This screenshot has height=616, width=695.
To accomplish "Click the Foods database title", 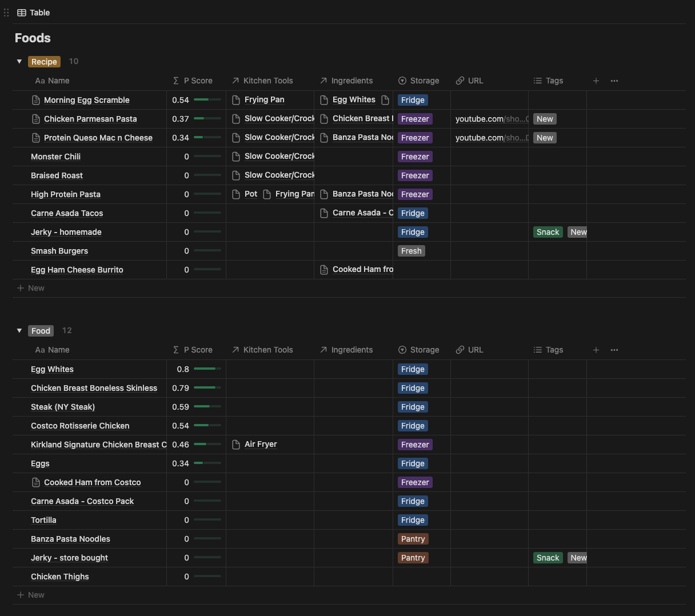I will coord(33,38).
